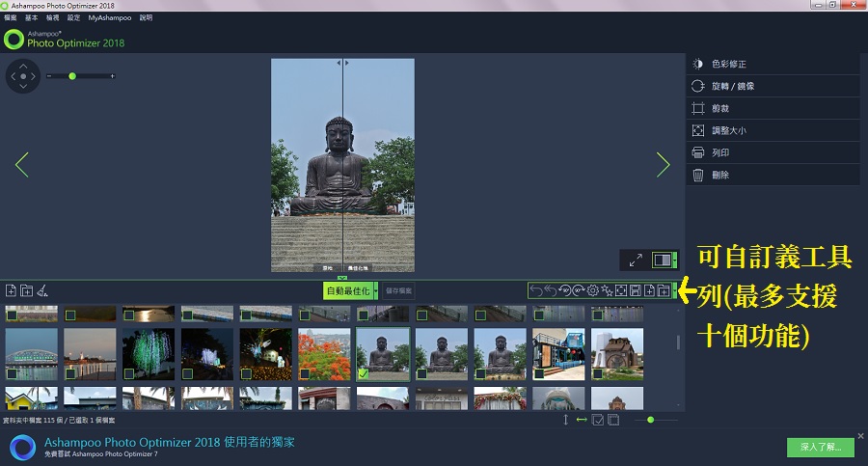Open the MyAshampoo menu
Viewport: 868px width, 466px height.
pos(110,17)
